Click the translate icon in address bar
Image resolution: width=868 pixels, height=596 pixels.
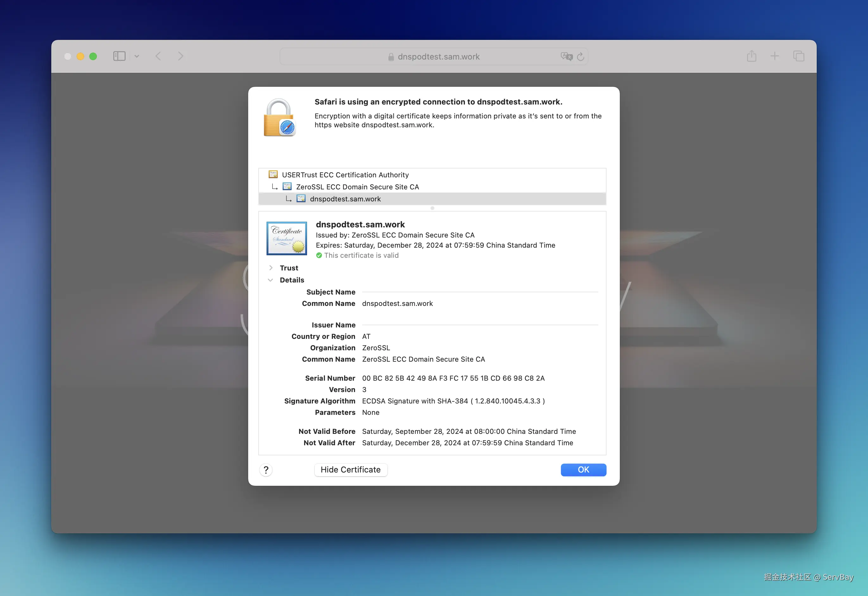point(566,56)
